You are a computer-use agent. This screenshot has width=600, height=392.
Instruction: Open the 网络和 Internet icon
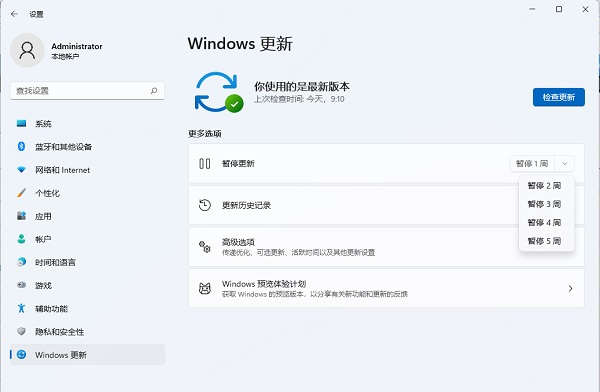point(21,170)
